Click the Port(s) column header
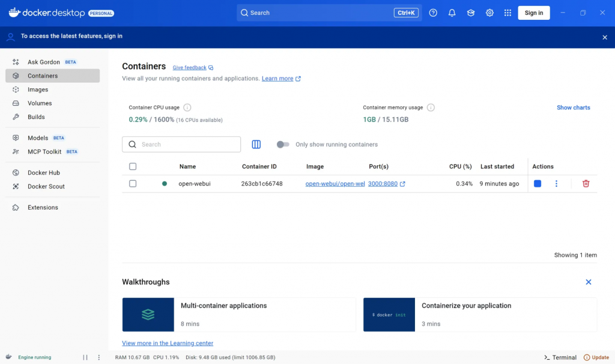Screen dimensions: 615x364 378,166
